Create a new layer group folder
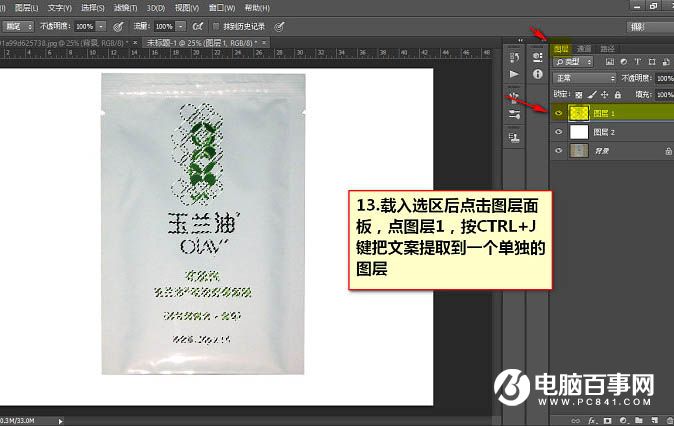The width and height of the screenshot is (674, 426). coord(639,420)
